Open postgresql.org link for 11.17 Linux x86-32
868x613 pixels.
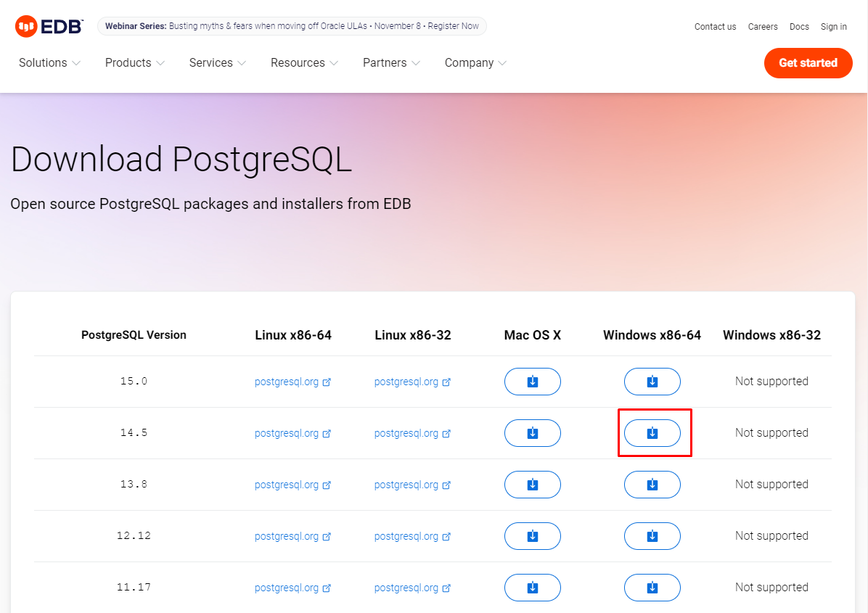412,588
